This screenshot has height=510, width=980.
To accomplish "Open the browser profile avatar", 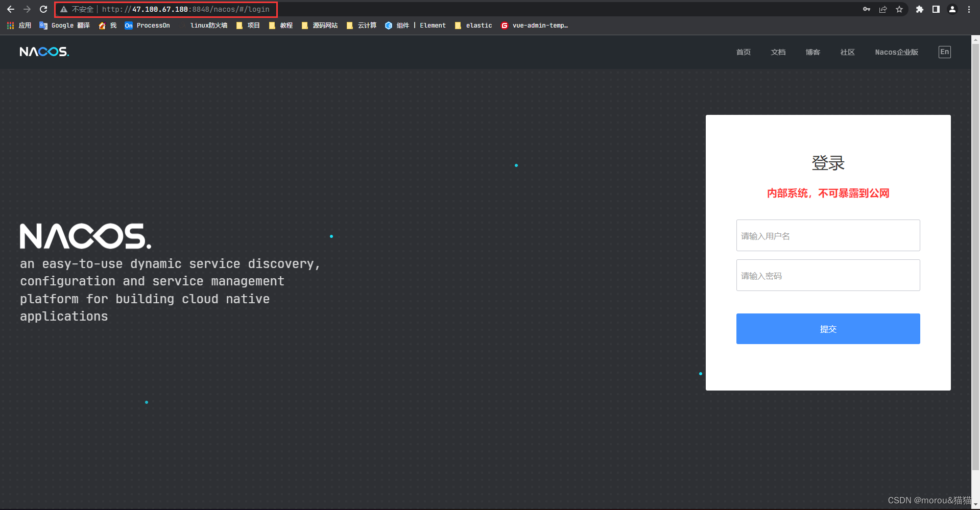I will click(x=952, y=9).
